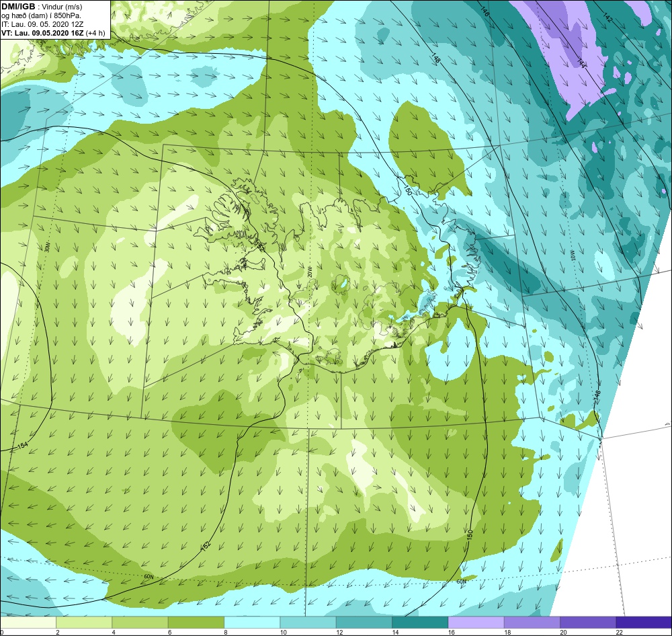Pick the darkest purple swatch above 22
The width and height of the screenshot is (672, 636).
(x=644, y=622)
